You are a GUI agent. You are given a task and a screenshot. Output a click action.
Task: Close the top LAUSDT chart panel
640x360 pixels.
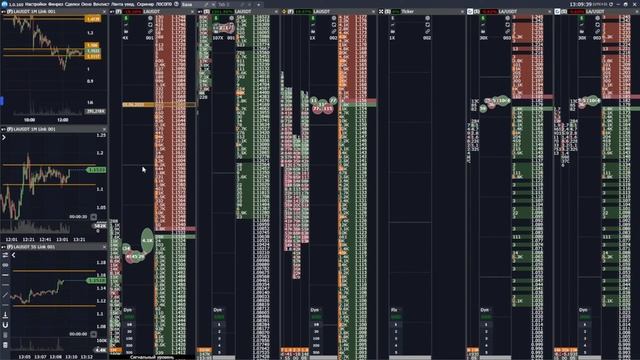(x=104, y=12)
